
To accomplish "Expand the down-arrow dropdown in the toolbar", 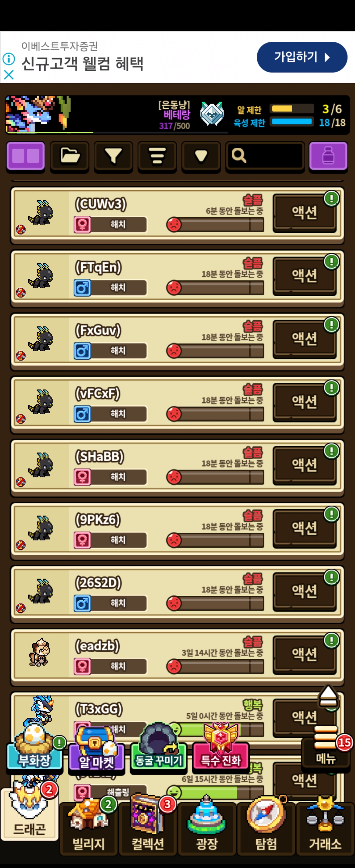I will coord(201,156).
